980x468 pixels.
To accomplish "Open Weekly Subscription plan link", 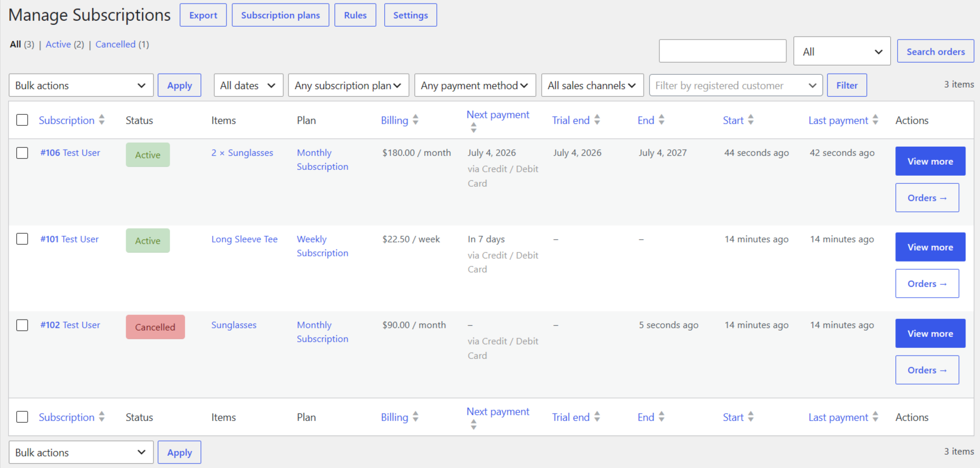I will tap(322, 246).
